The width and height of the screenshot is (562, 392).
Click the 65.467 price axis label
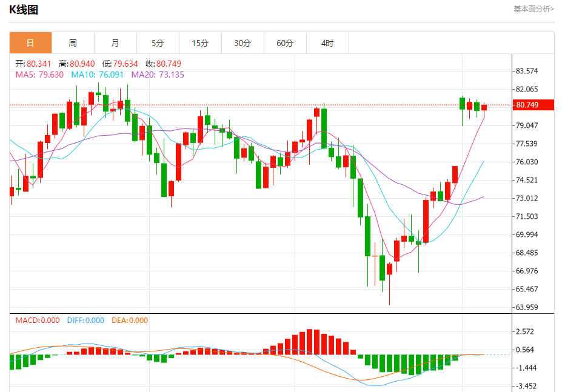527,289
